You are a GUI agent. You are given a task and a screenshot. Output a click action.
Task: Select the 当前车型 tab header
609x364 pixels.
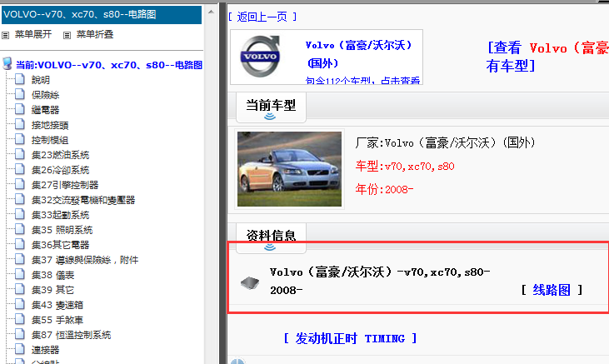[271, 107]
